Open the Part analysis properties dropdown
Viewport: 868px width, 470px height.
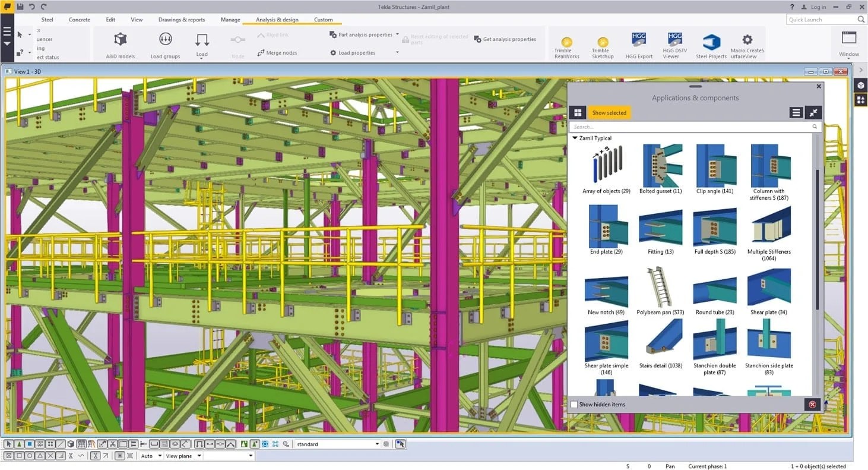tap(397, 34)
